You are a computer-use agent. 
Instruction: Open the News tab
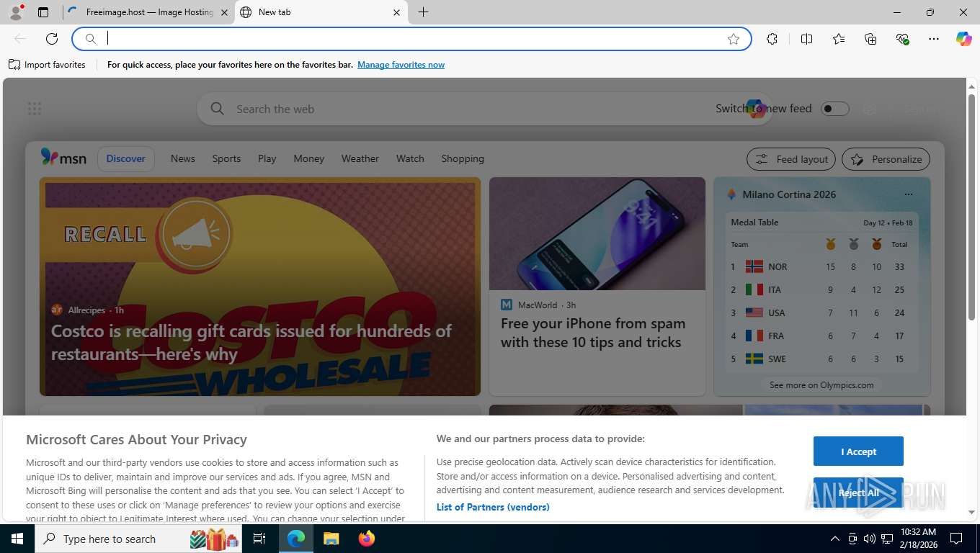tap(183, 158)
